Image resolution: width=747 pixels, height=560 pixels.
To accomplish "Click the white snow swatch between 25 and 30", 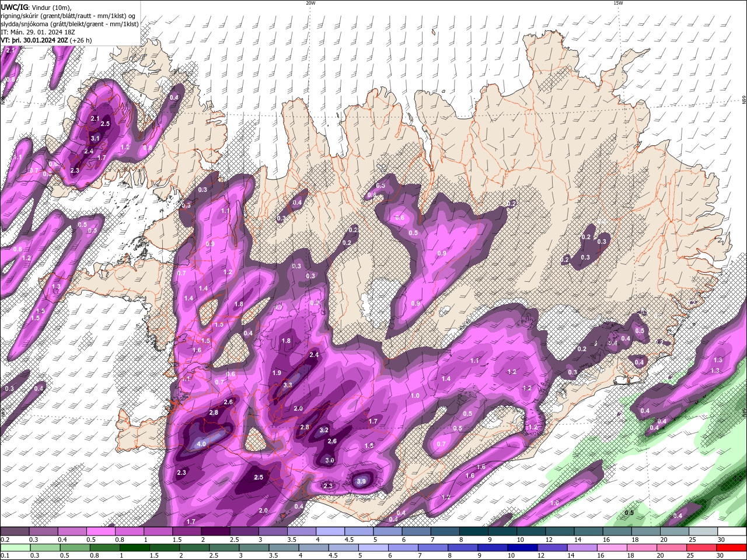I will [x=703, y=531].
